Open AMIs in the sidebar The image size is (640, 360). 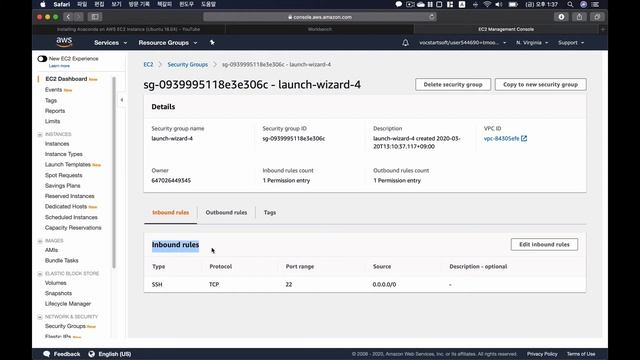(x=51, y=250)
